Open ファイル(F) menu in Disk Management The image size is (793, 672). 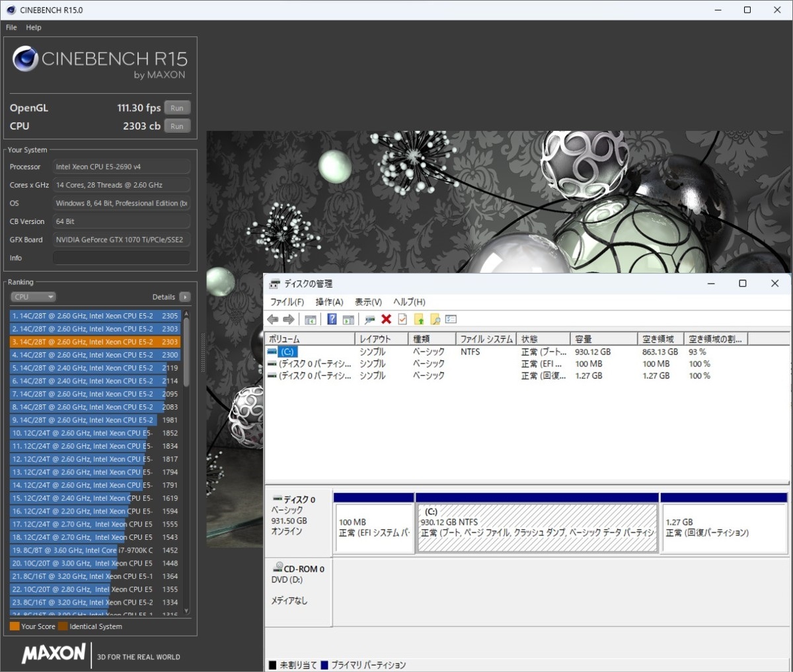(287, 302)
